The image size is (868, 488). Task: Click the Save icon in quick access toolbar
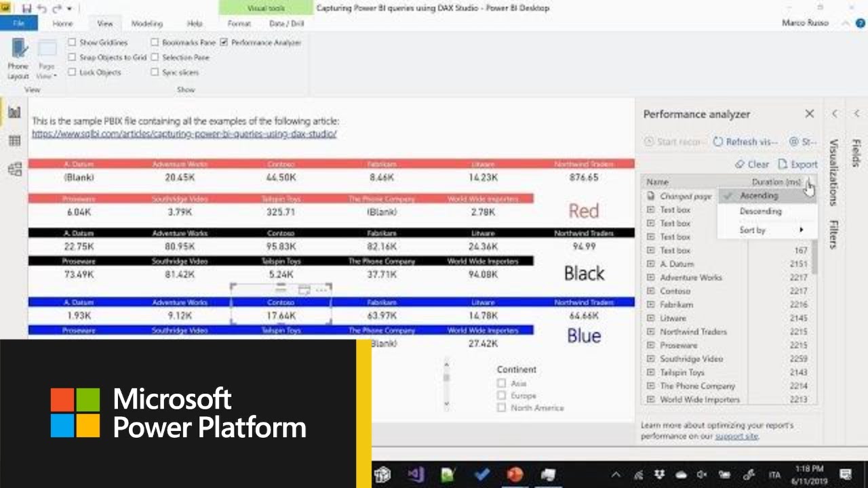point(26,8)
